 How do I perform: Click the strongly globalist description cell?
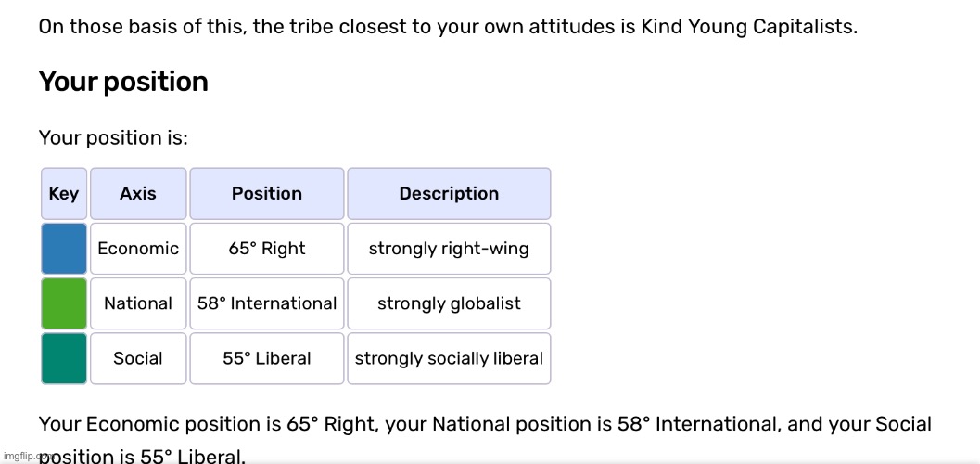(449, 303)
